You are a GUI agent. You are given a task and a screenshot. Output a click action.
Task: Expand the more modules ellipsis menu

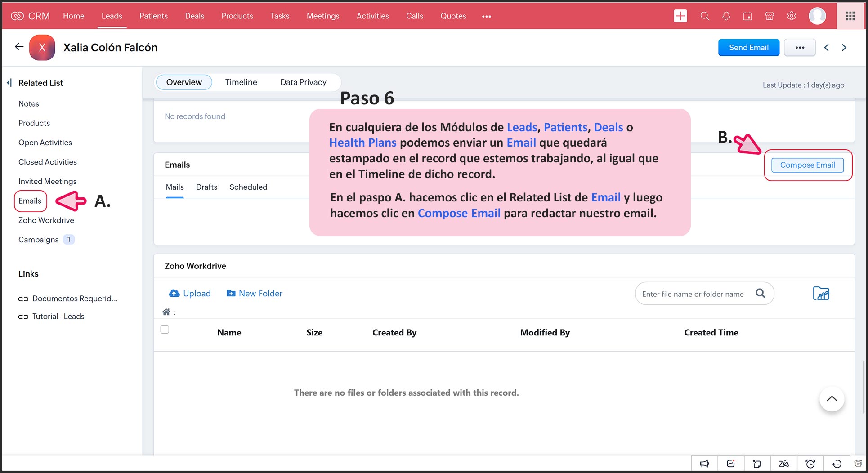pyautogui.click(x=486, y=17)
